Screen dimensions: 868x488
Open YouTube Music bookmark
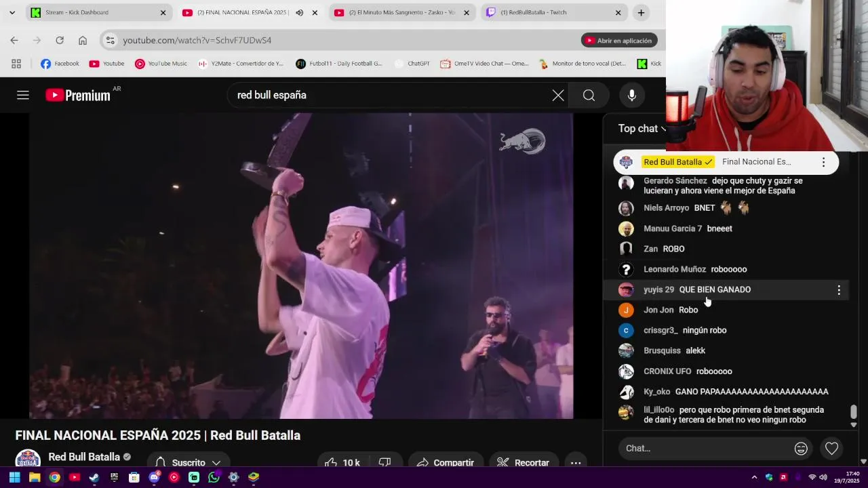tap(161, 64)
